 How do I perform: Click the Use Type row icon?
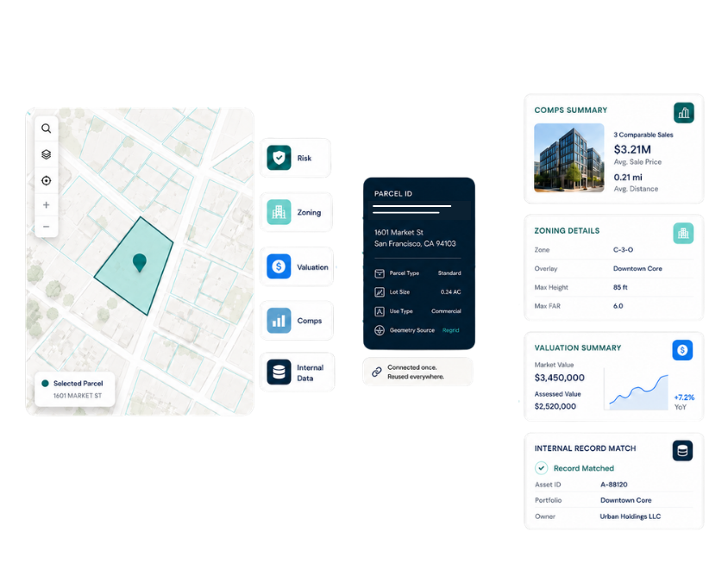[380, 311]
